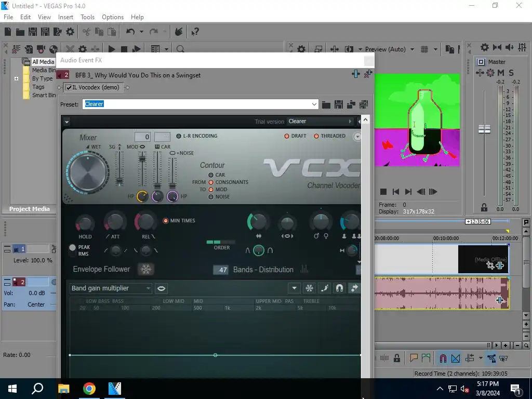The width and height of the screenshot is (532, 399).
Task: Toggle L-R ENCODING option in Vocodex
Action: [x=179, y=136]
